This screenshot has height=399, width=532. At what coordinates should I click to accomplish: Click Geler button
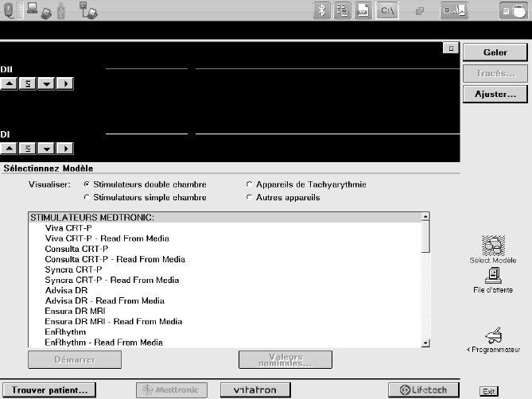coord(495,52)
